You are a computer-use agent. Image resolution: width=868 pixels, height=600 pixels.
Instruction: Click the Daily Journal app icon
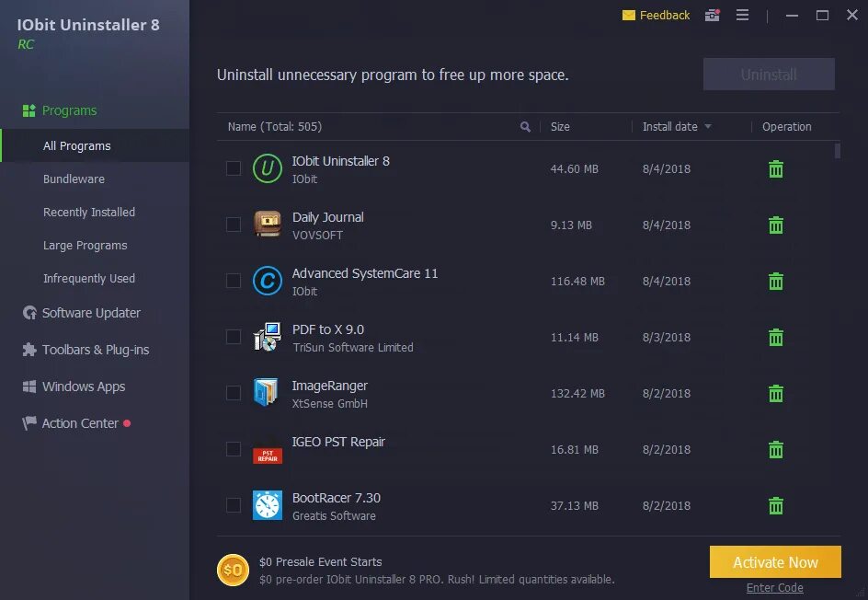click(268, 225)
